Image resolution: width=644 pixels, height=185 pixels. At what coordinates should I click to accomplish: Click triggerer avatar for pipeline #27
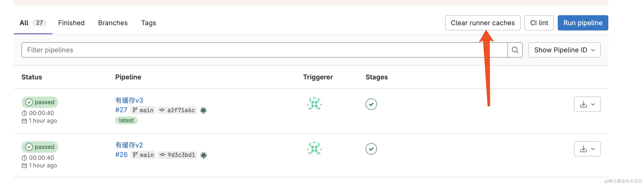coord(314,104)
